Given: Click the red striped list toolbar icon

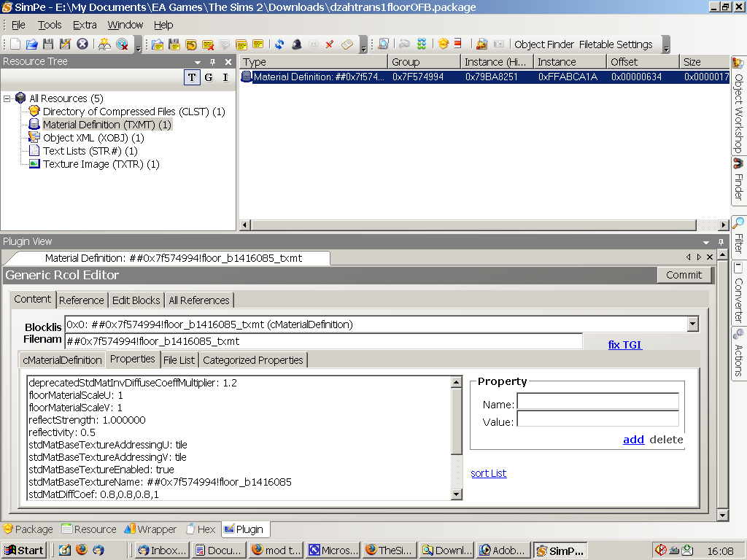Looking at the screenshot, I should pos(458,44).
